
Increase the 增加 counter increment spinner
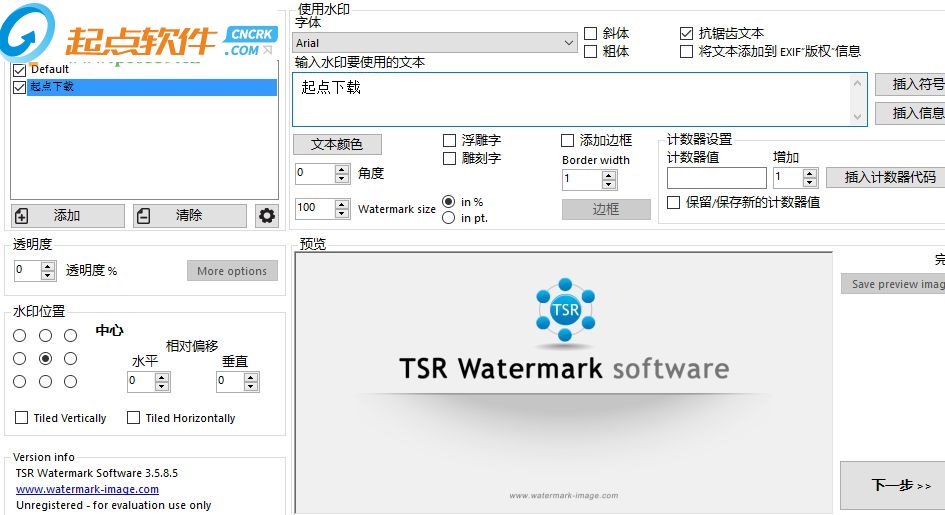pos(810,173)
